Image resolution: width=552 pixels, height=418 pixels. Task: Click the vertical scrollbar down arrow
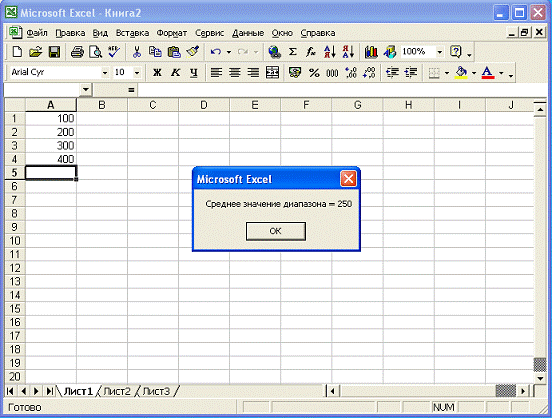coord(540,379)
